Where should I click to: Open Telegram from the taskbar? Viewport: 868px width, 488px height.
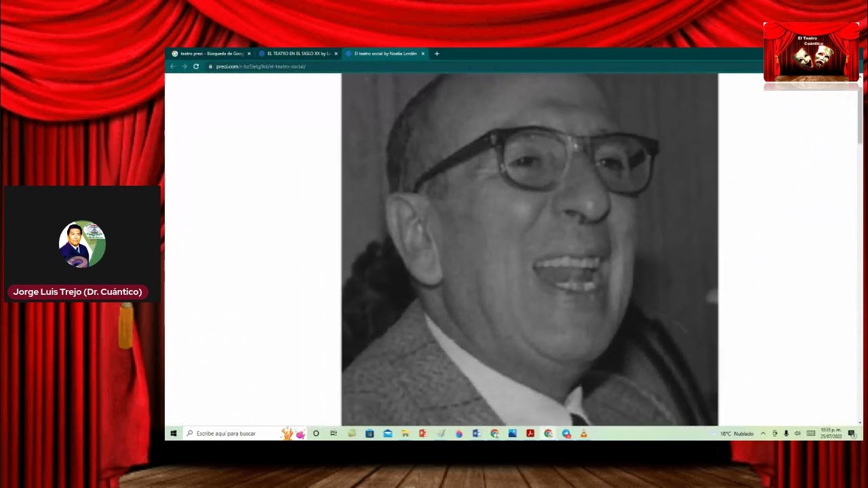[566, 434]
